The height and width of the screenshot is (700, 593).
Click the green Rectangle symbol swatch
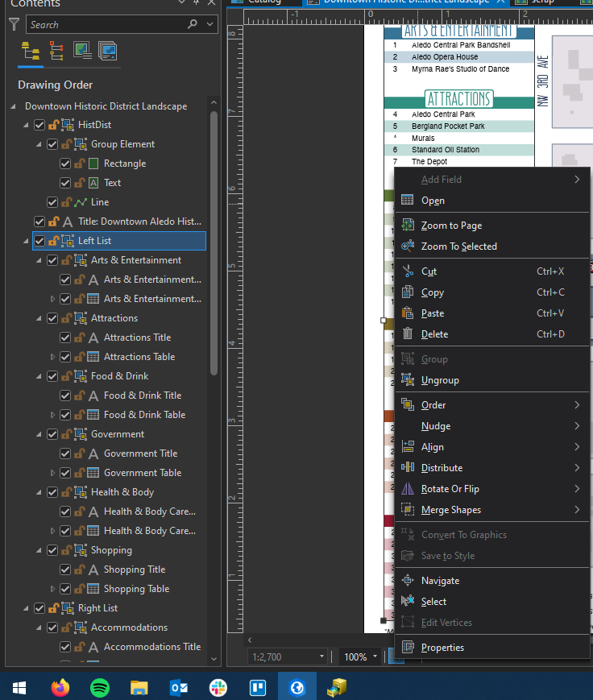tap(93, 164)
